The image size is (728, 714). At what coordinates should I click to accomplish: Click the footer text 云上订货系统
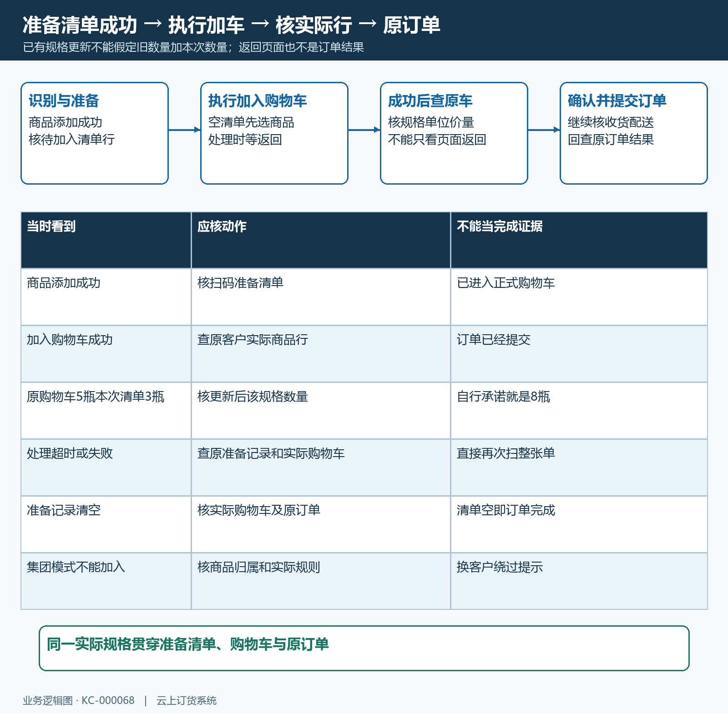pos(187,700)
